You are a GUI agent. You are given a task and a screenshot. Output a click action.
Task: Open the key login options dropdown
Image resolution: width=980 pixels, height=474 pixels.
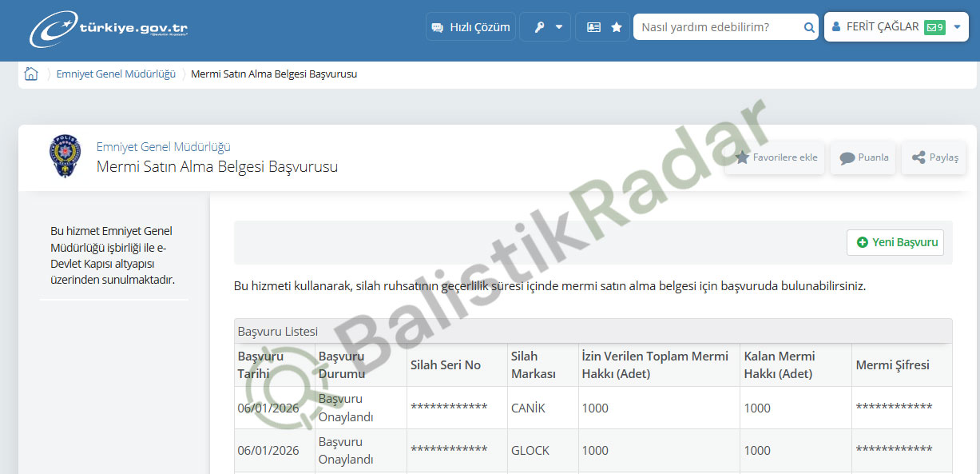tap(546, 27)
